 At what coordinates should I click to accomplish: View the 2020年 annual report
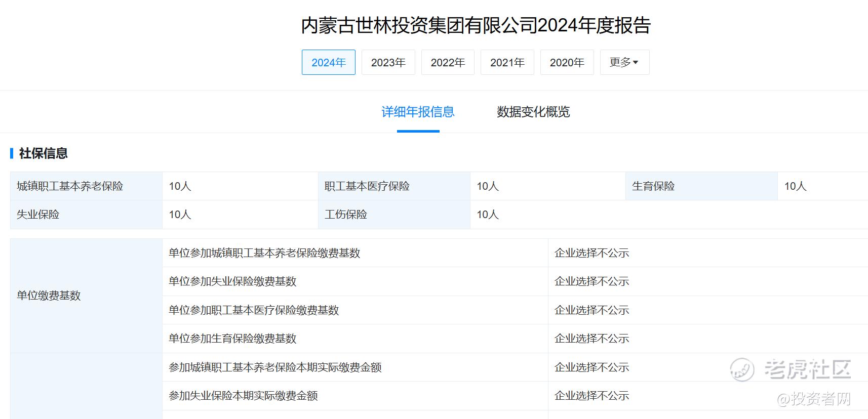tap(567, 62)
